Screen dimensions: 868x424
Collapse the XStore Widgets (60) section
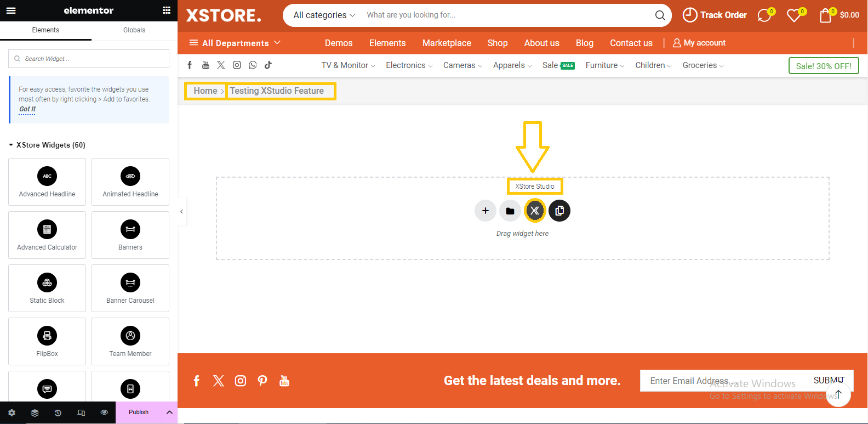(x=47, y=145)
